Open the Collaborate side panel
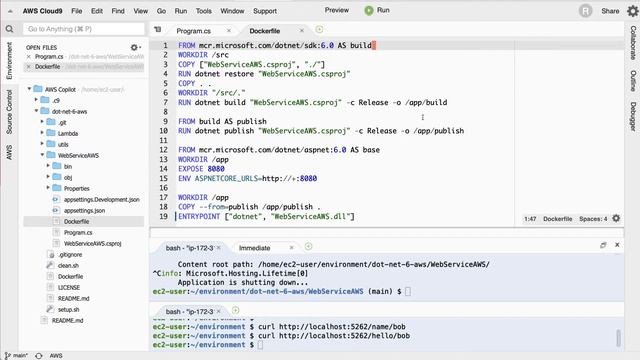This screenshot has width=640, height=360. coord(633,43)
